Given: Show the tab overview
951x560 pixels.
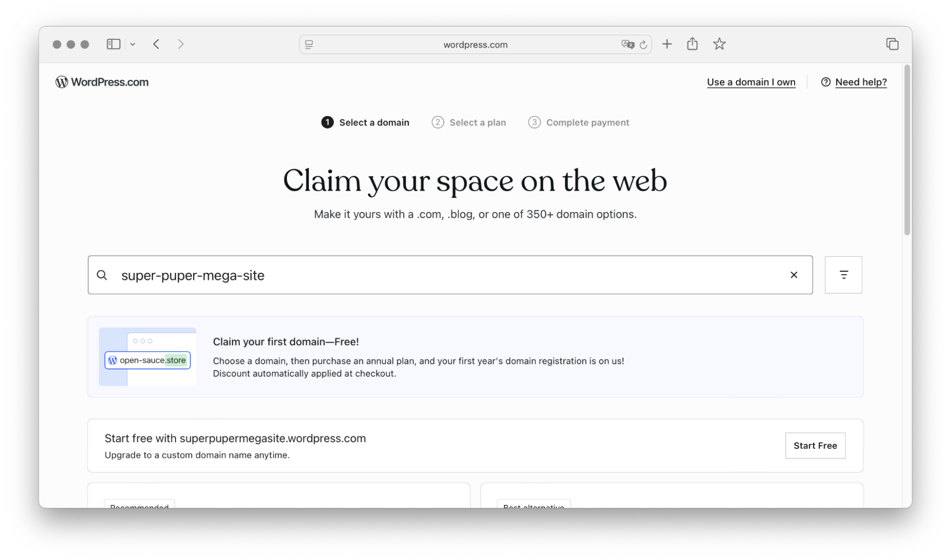Looking at the screenshot, I should coord(892,44).
